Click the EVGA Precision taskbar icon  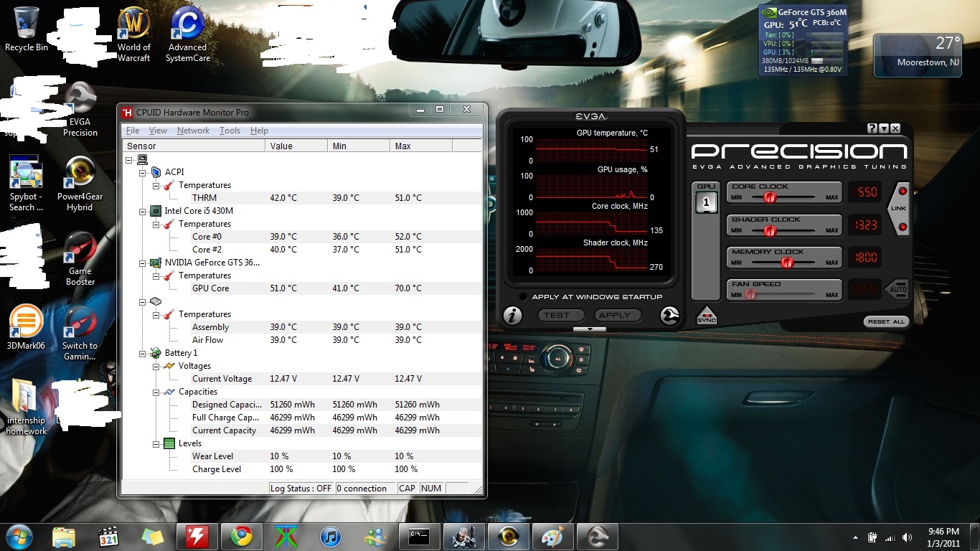pyautogui.click(x=597, y=537)
